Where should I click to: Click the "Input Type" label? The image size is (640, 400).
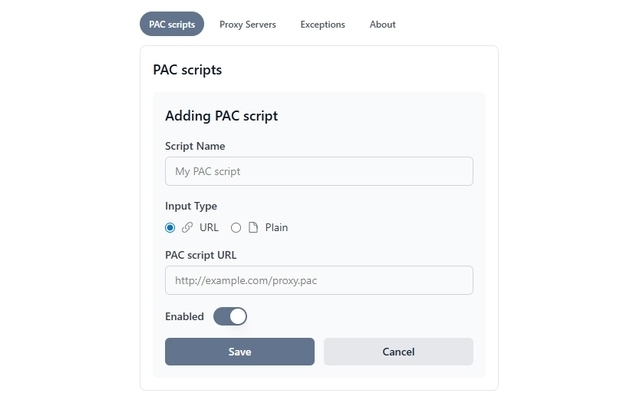[x=191, y=206]
